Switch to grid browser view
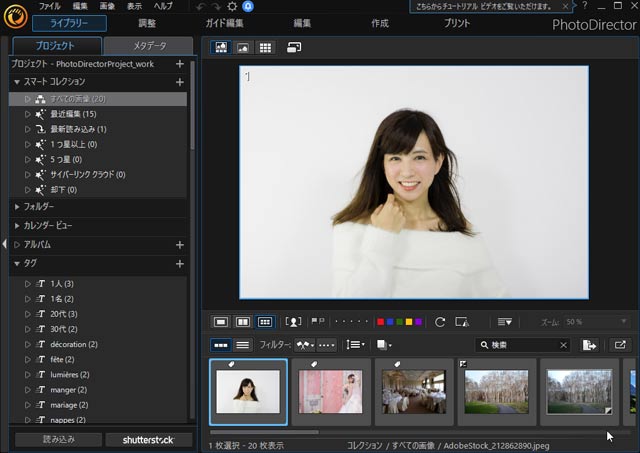 pos(265,47)
